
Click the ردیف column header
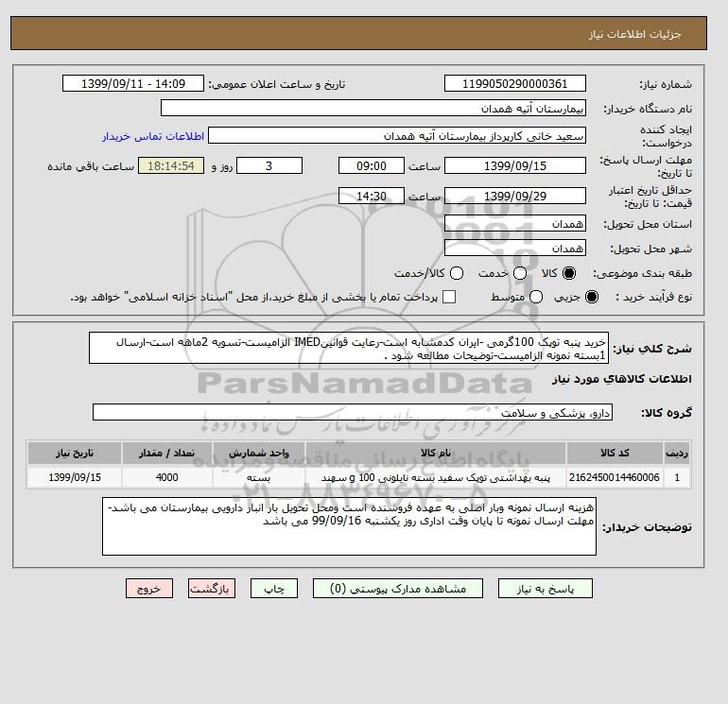(677, 453)
